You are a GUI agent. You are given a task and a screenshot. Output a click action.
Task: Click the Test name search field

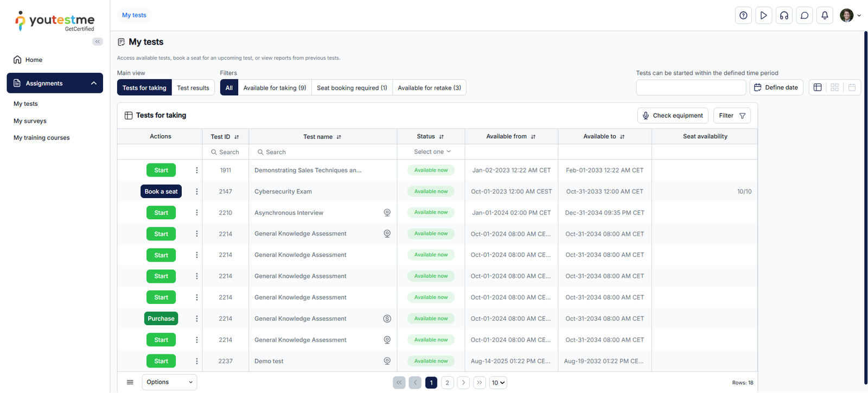click(x=323, y=152)
